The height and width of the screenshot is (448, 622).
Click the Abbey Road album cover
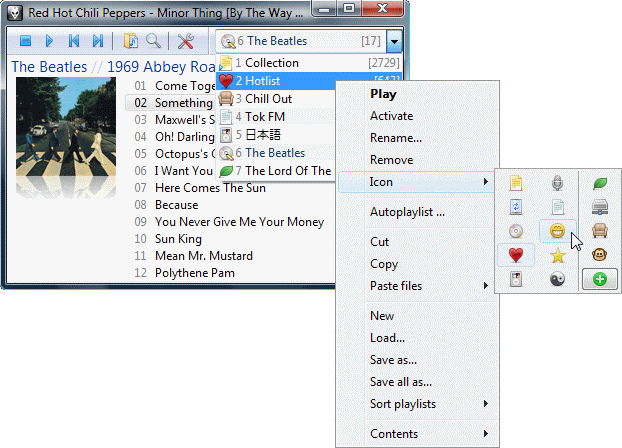(66, 127)
